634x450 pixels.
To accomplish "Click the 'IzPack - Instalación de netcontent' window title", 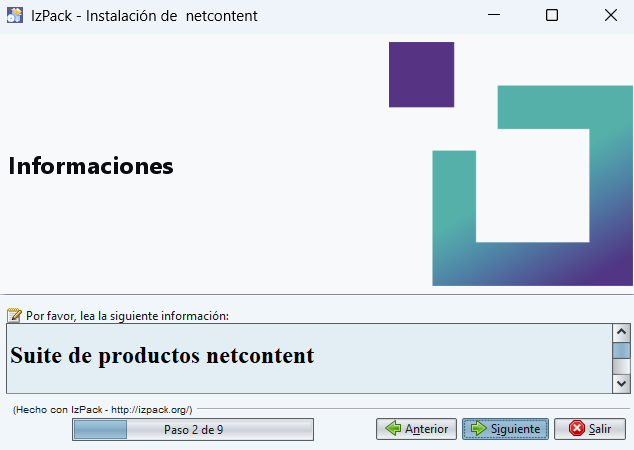I will click(144, 16).
